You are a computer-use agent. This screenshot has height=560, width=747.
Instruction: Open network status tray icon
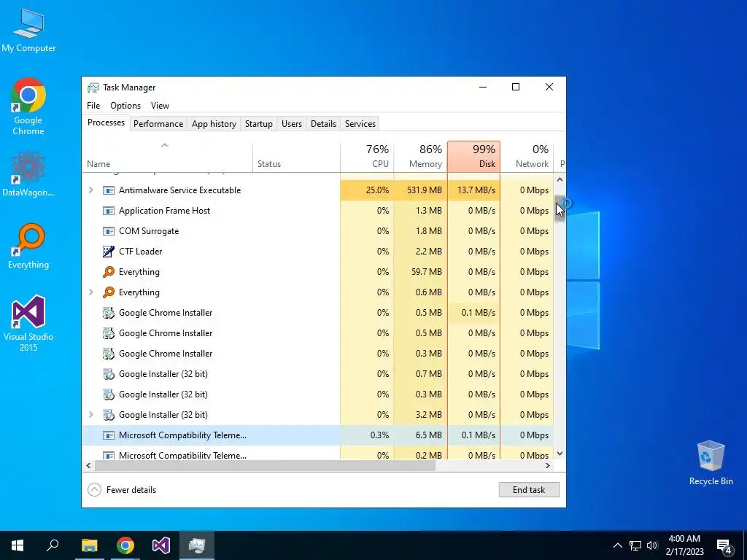click(635, 545)
